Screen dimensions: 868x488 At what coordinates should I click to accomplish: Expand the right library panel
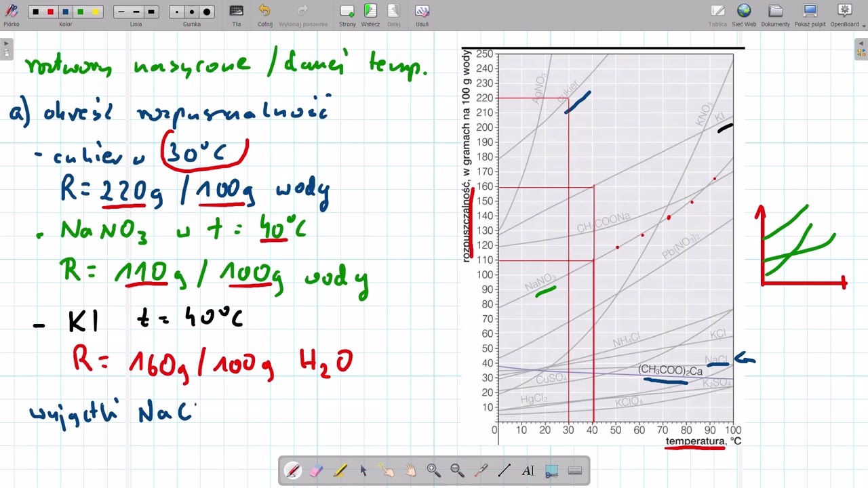[x=862, y=49]
